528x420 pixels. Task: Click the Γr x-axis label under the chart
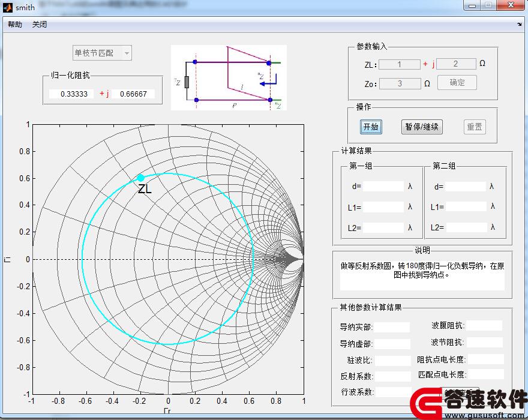[167, 410]
